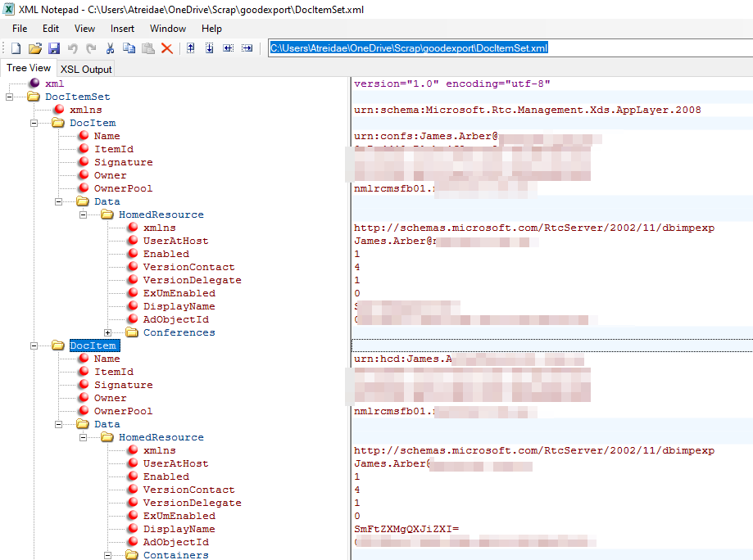This screenshot has width=753, height=560.
Task: Click the folder icon beside Conferences
Action: [x=132, y=332]
